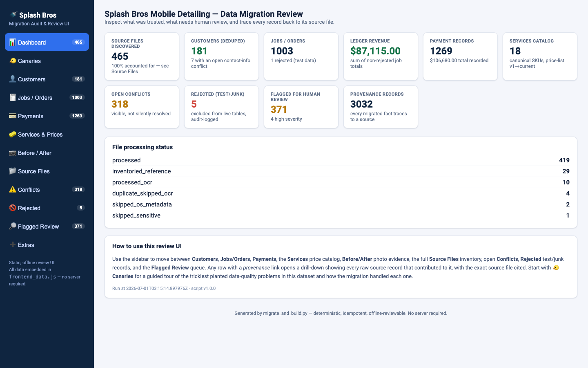Screen dimensions: 588x368
Task: Click the 'processed' status row
Action: pyautogui.click(x=341, y=160)
